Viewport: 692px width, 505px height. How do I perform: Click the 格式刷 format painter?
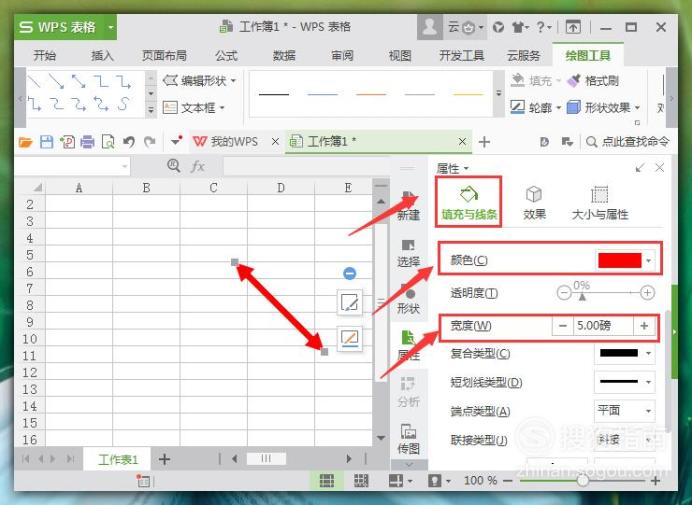click(x=593, y=81)
